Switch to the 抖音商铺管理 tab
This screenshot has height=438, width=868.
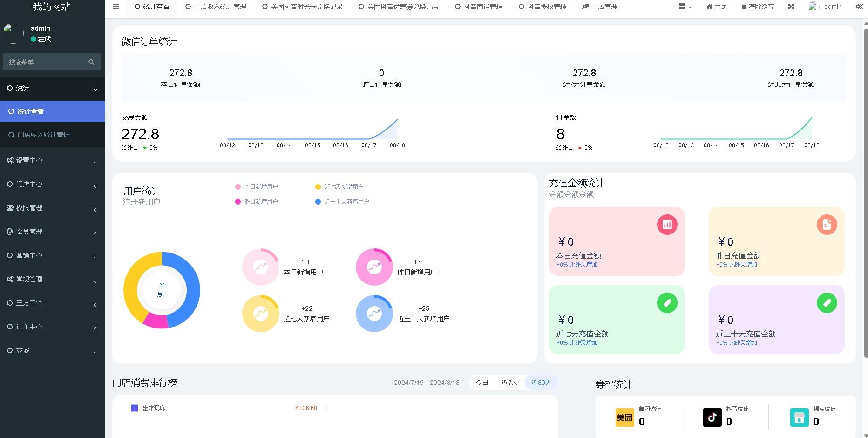pos(479,7)
